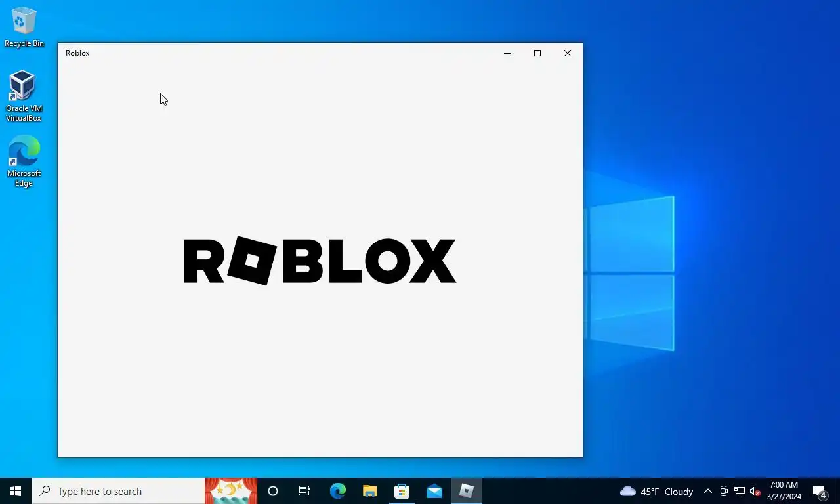
Task: Open the network status tray icon
Action: click(740, 491)
